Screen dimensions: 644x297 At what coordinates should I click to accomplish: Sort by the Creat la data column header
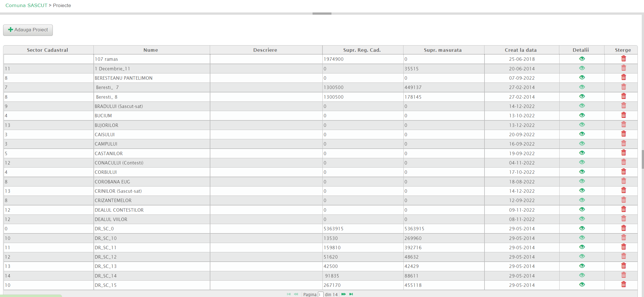coord(520,50)
